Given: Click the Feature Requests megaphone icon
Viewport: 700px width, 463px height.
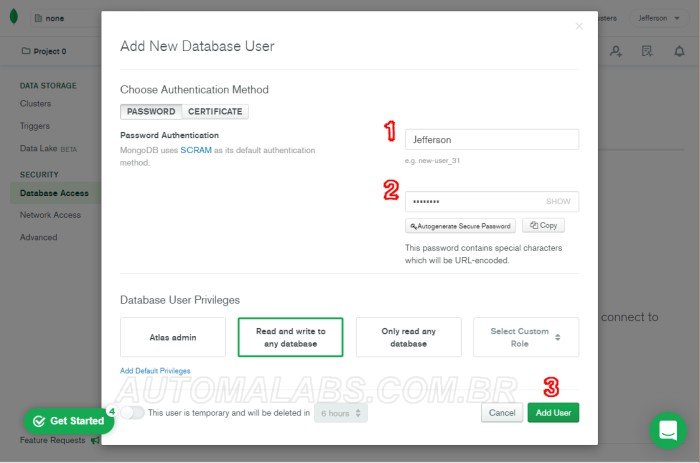Looking at the screenshot, I should 95,440.
